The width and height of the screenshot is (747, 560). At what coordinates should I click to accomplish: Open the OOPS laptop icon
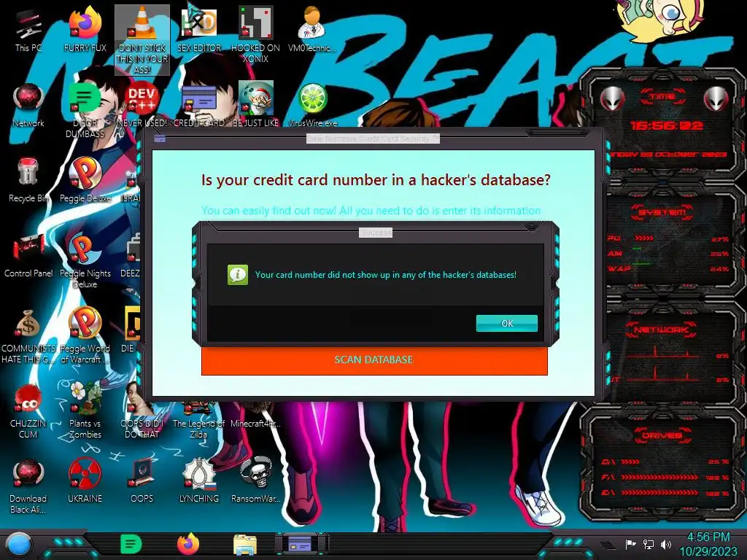[x=142, y=480]
